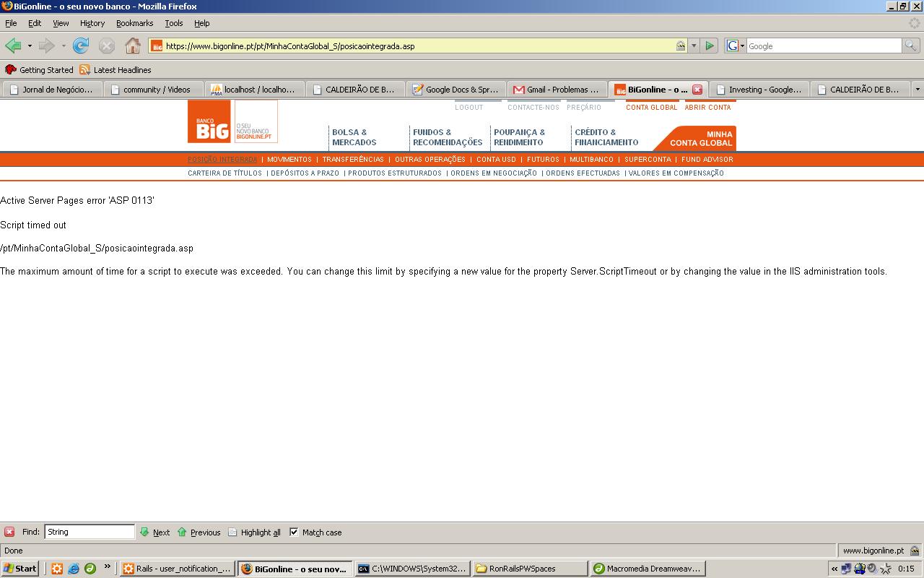This screenshot has height=578, width=924.
Task: Stop loading the page
Action: pyautogui.click(x=107, y=46)
